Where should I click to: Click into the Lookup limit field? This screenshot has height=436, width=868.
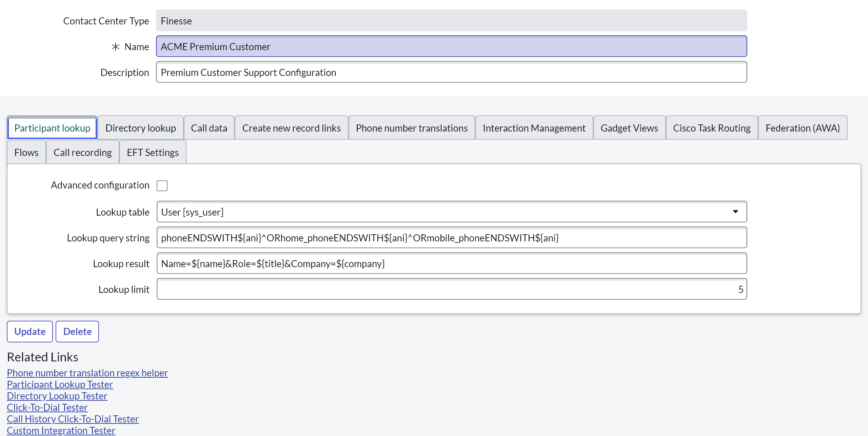click(452, 289)
